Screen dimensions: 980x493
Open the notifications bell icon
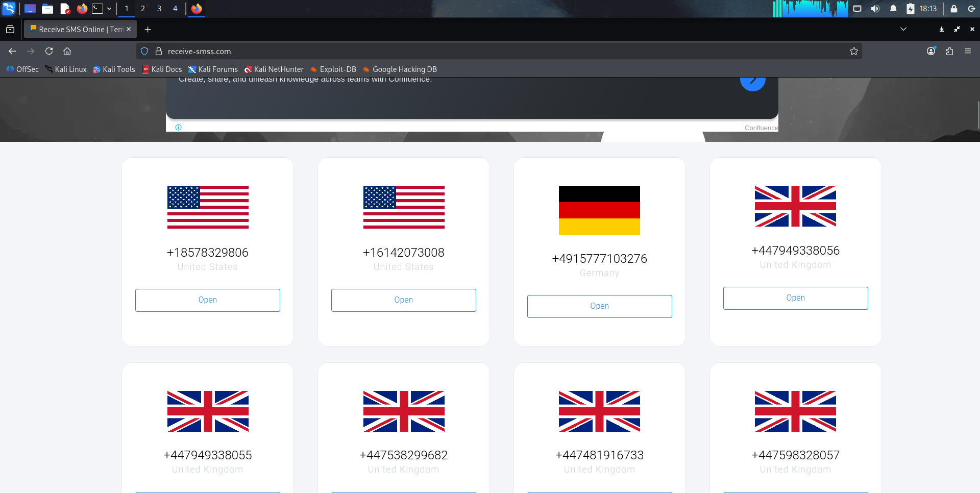893,9
